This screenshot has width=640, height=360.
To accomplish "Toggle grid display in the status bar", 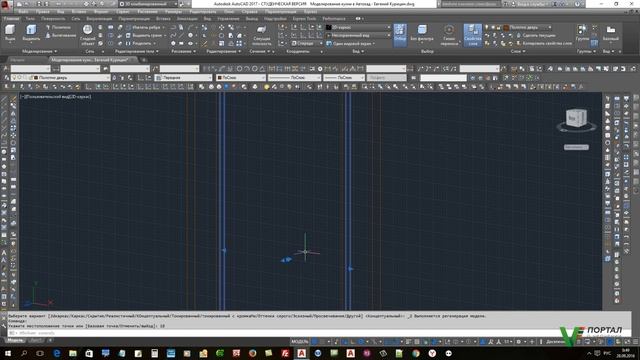I will coord(315,341).
